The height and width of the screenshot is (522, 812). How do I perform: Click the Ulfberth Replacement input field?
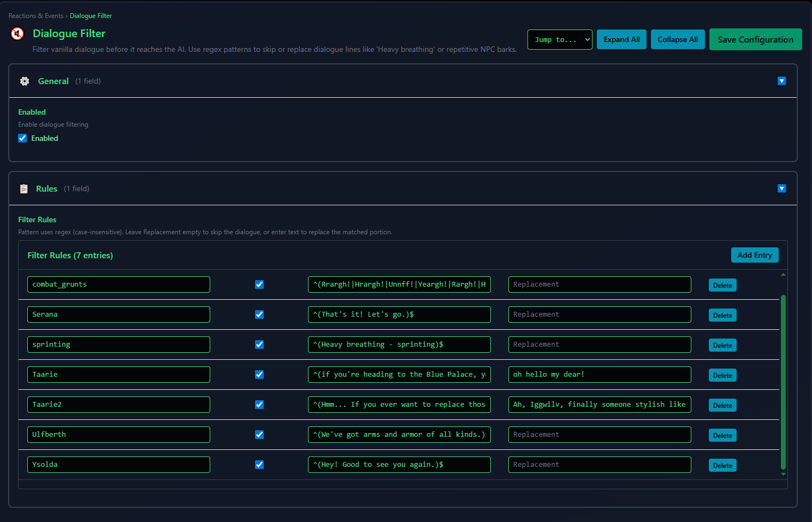tap(599, 435)
